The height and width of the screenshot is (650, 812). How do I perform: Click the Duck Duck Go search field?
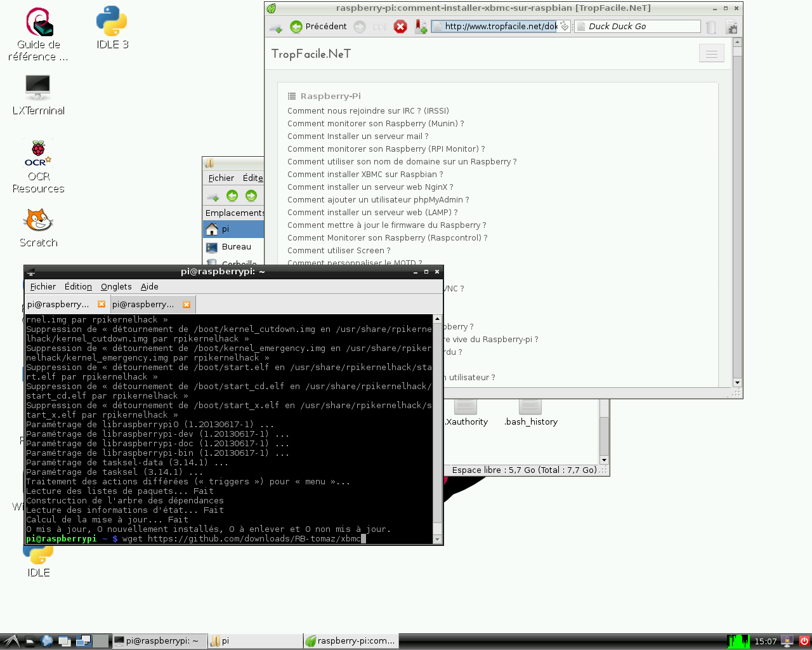(638, 27)
